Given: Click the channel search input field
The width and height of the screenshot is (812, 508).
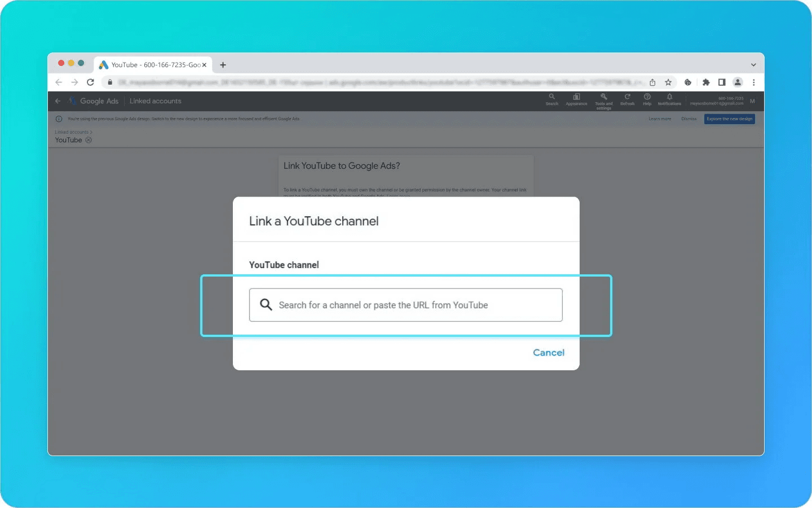Looking at the screenshot, I should pyautogui.click(x=406, y=305).
